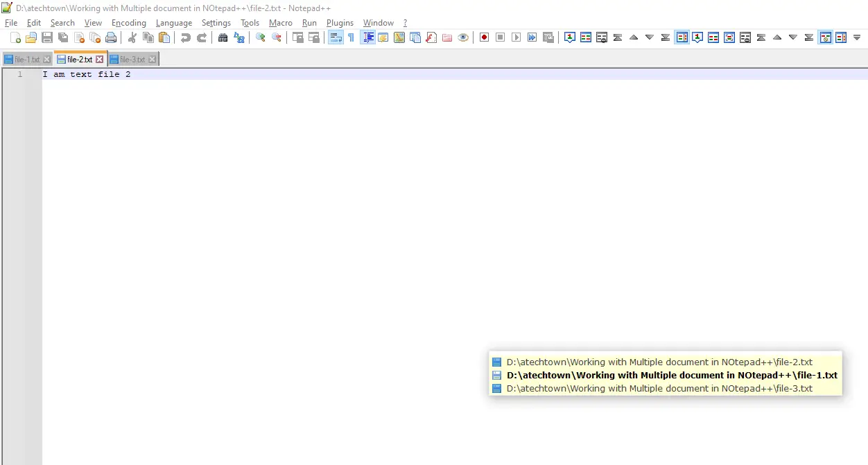Toggle Show All Characters pilcrow icon

click(351, 37)
